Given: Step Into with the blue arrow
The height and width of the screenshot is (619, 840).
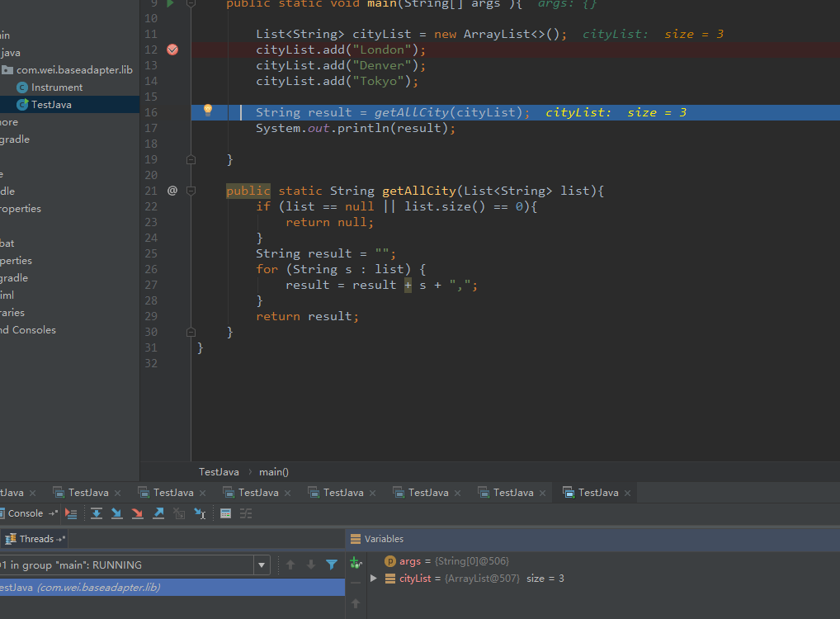Looking at the screenshot, I should tap(117, 513).
